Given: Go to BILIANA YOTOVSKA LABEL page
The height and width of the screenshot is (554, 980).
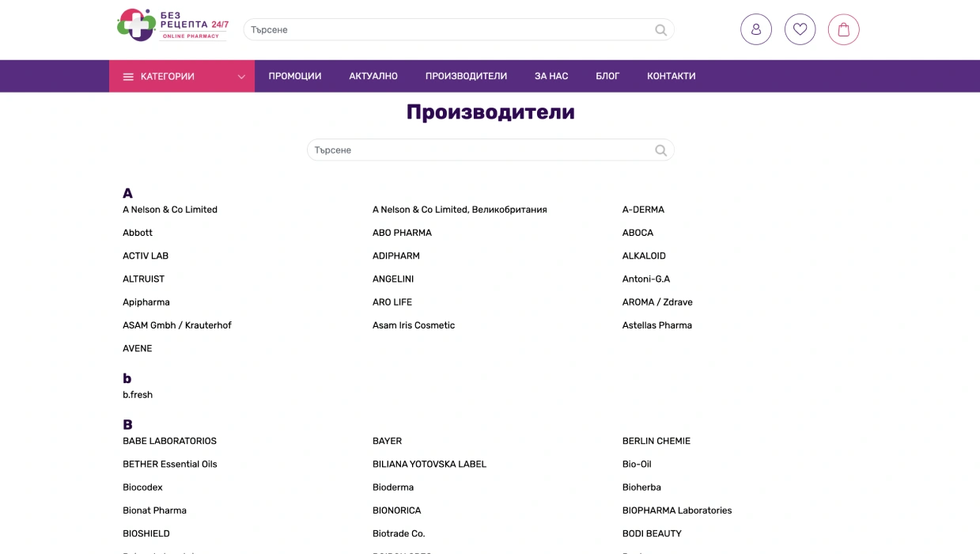Looking at the screenshot, I should coord(429,464).
